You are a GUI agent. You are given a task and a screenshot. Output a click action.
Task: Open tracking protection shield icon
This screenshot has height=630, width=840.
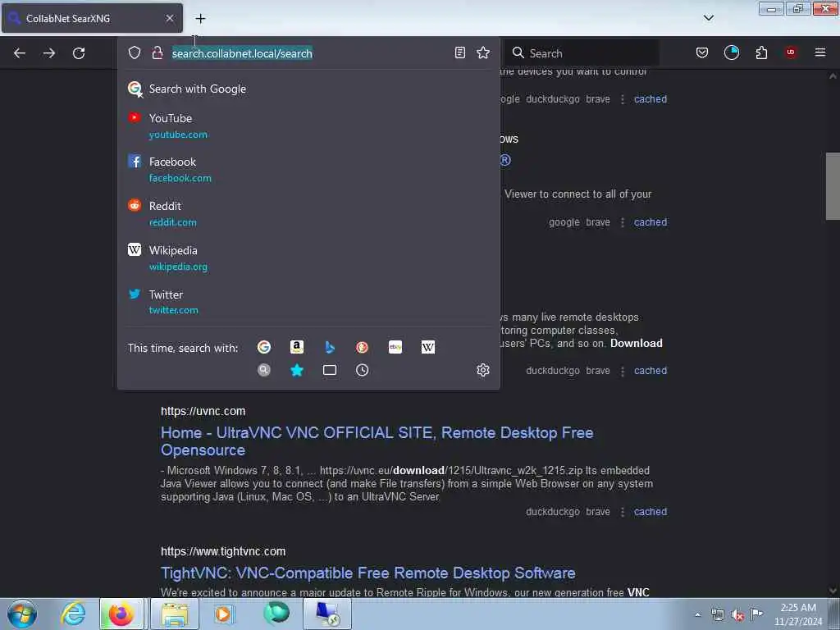click(x=135, y=52)
